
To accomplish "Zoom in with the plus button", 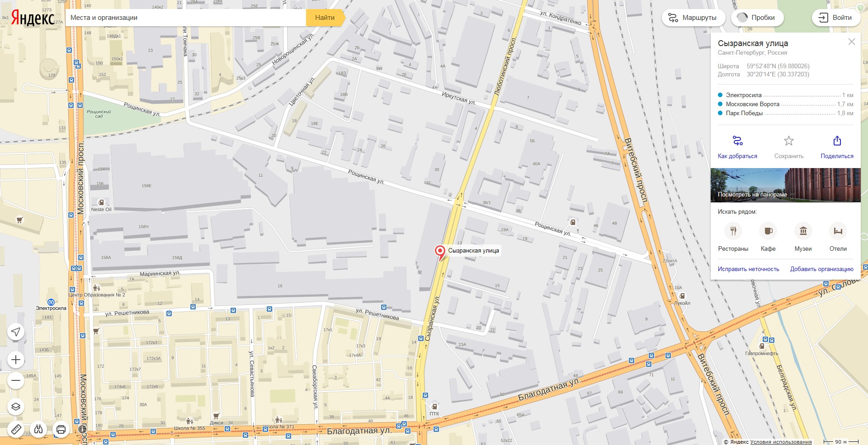I will (x=16, y=360).
